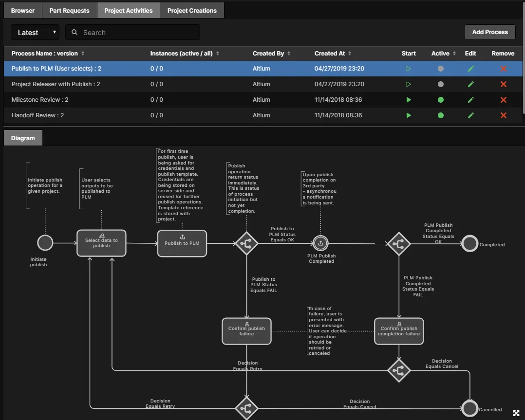Edit the Milestone Review process
Screen dimensions: 525x420
(471, 100)
